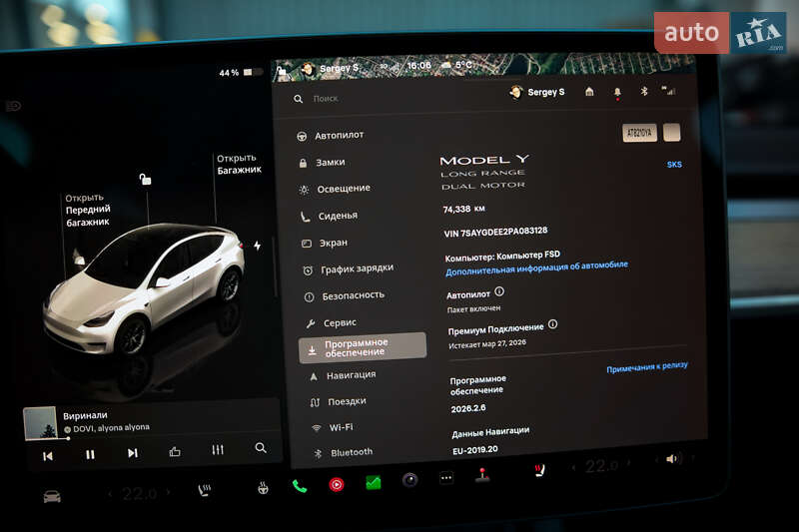Open notifications bell icon

pyautogui.click(x=617, y=92)
